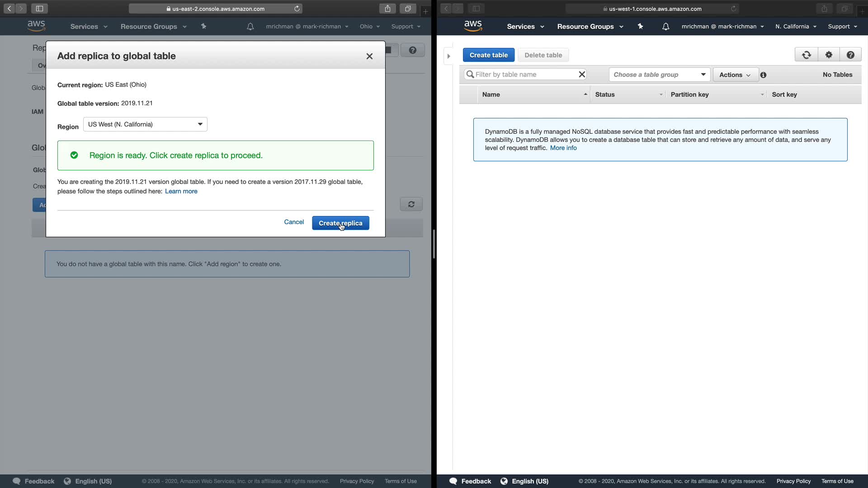
Task: Open the settings gear in DynamoDB table list
Action: click(x=829, y=55)
